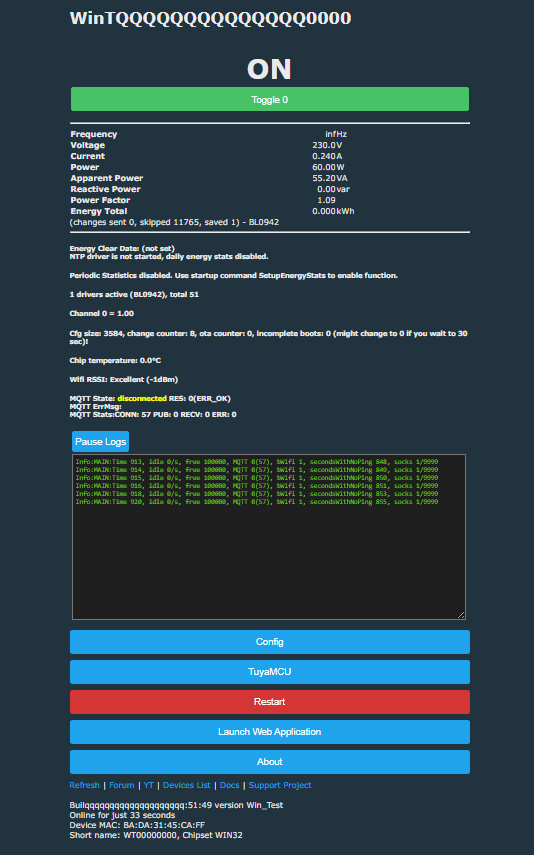This screenshot has width=534, height=855.
Task: Pause the log output
Action: click(100, 442)
